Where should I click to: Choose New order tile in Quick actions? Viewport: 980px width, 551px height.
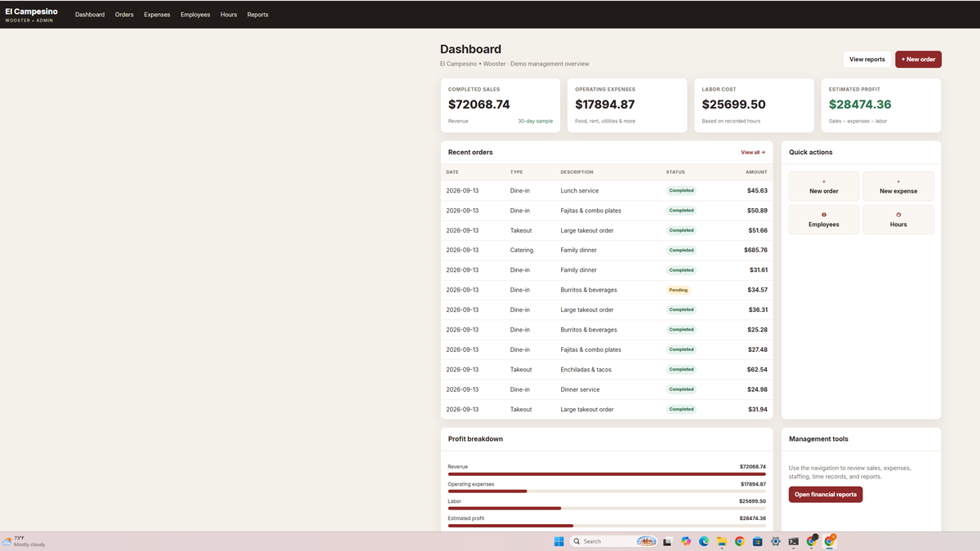click(x=824, y=186)
